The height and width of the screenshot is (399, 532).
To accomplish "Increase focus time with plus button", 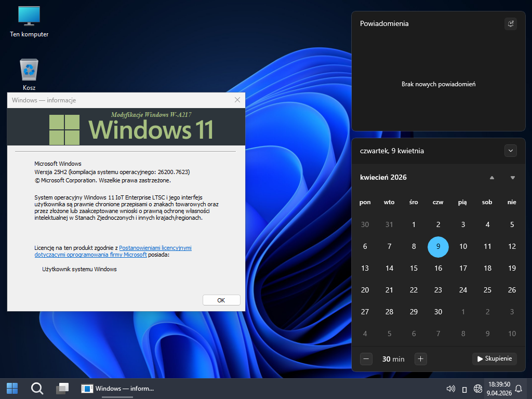I will [421, 358].
